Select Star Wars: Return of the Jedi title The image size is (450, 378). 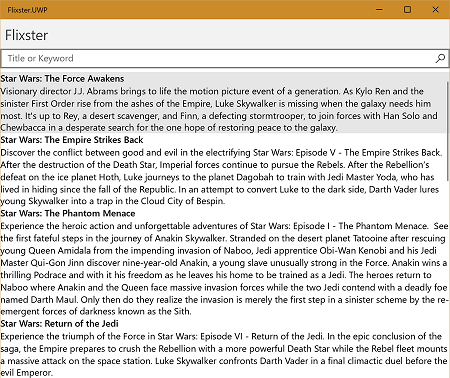[59, 324]
